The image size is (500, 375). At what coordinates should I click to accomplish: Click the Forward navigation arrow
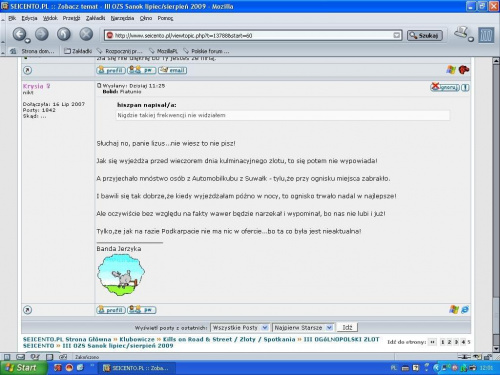(x=42, y=34)
